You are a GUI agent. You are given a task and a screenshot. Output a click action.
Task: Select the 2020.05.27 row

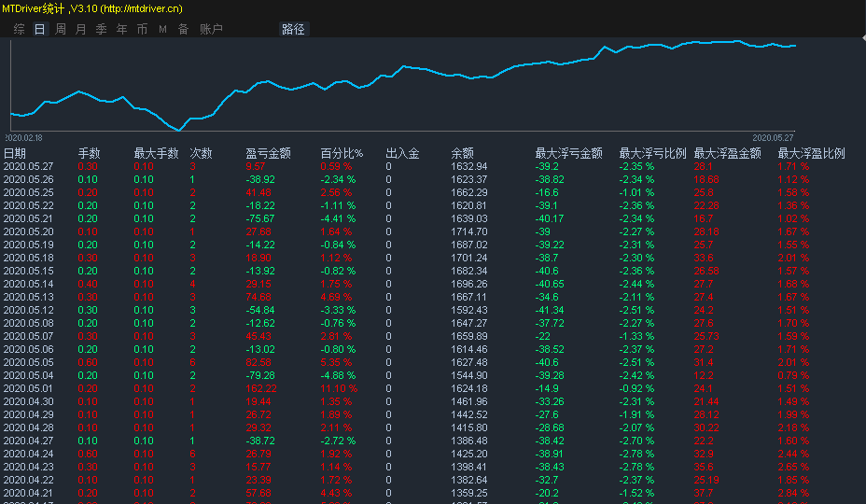coord(29,166)
